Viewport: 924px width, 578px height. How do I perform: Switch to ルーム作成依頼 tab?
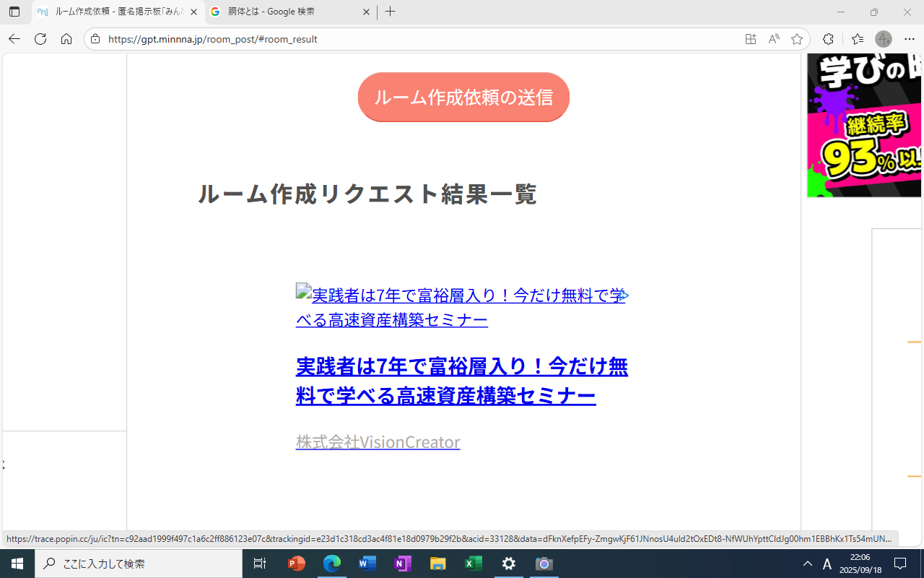point(118,12)
